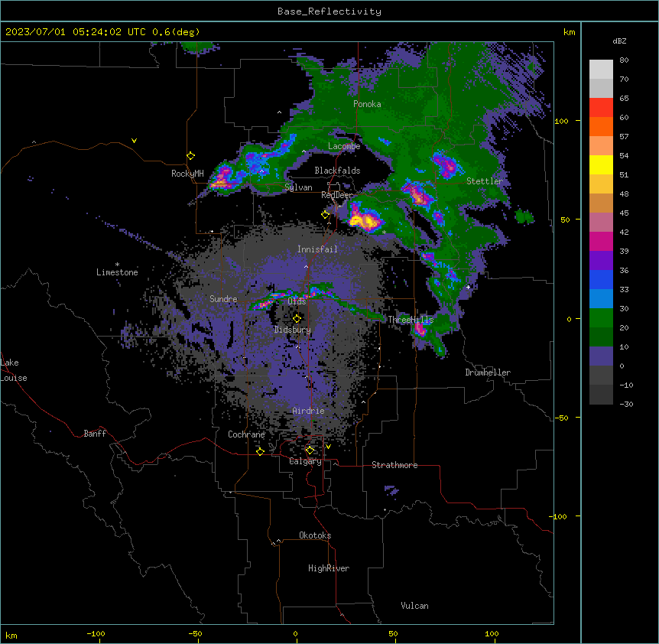
Task: Pick the blue 36 dBZ legend swatch
Action: pyautogui.click(x=601, y=279)
